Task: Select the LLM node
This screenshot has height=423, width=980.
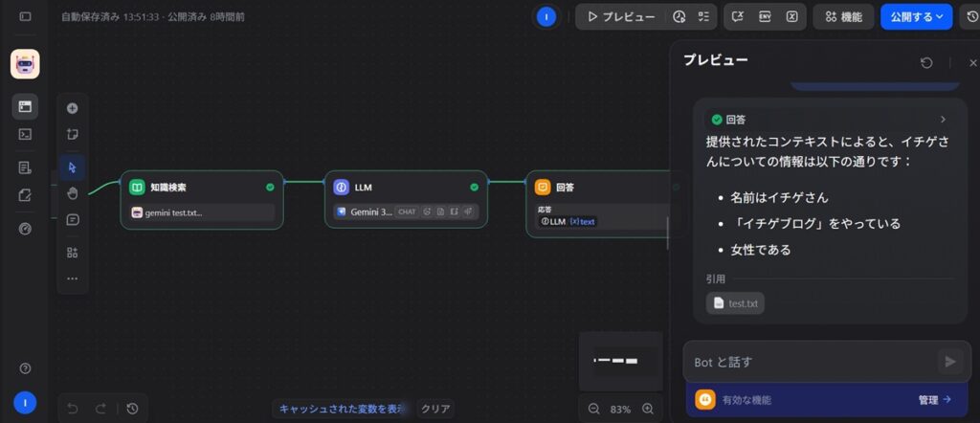Action: pyautogui.click(x=406, y=199)
